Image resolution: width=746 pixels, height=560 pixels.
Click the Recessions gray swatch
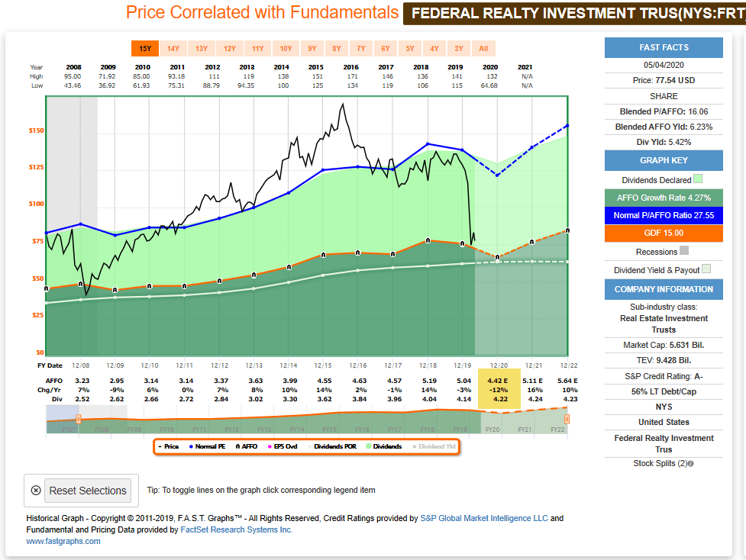tap(684, 250)
